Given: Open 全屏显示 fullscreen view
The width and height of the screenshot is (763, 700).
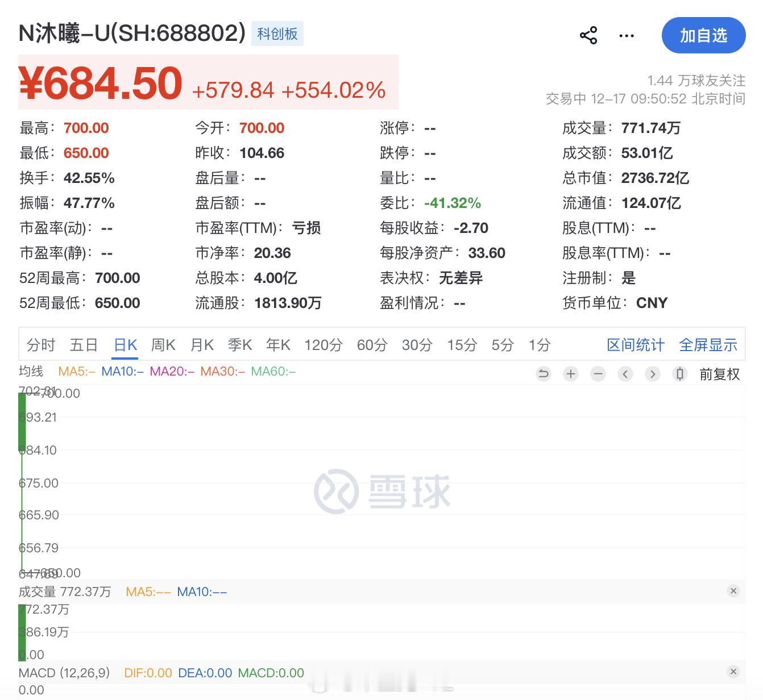Looking at the screenshot, I should [708, 344].
